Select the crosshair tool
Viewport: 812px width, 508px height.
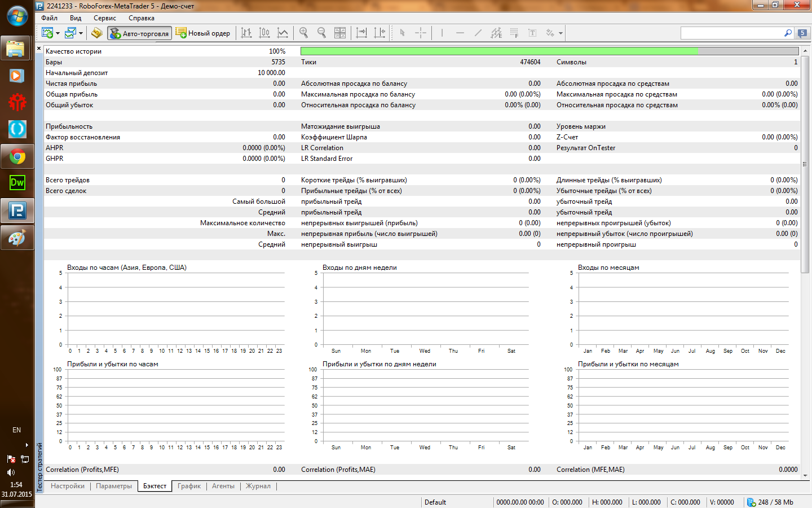(x=421, y=33)
